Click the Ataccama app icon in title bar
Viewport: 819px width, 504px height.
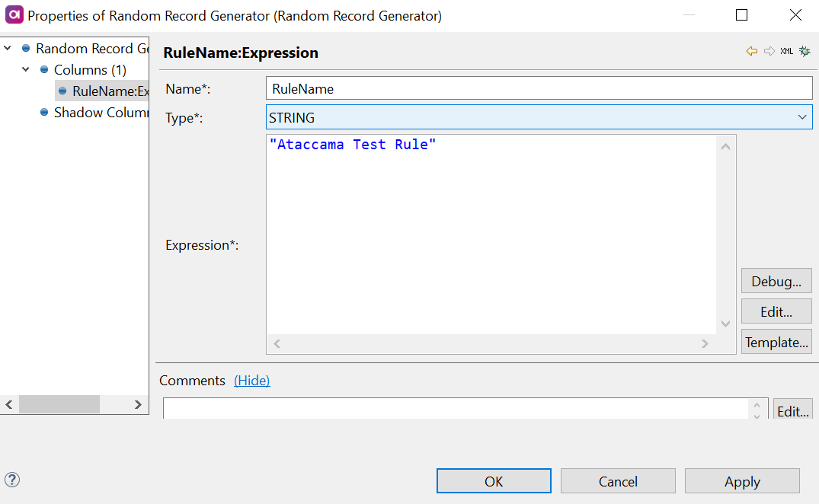point(14,15)
